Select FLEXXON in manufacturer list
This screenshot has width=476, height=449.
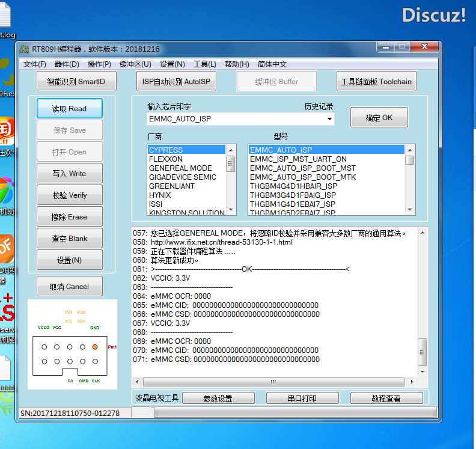(186, 159)
